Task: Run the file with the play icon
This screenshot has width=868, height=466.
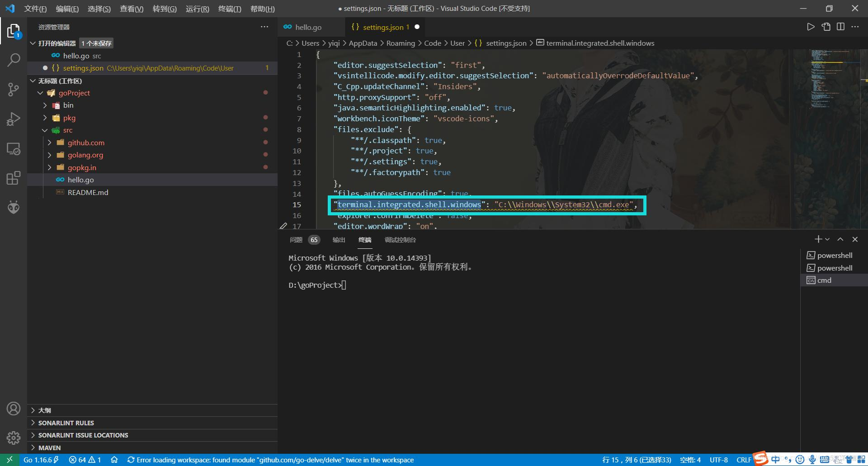Action: click(811, 27)
